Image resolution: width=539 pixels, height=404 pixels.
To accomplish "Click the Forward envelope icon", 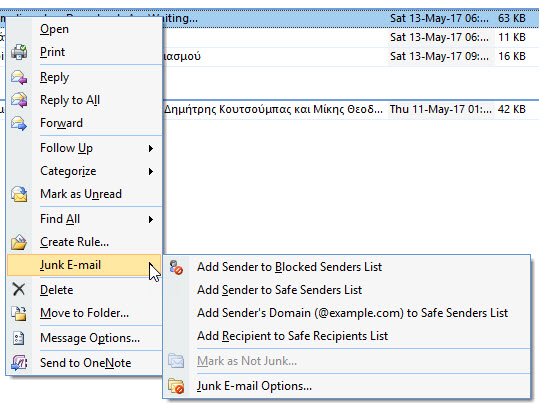I will click(x=19, y=123).
